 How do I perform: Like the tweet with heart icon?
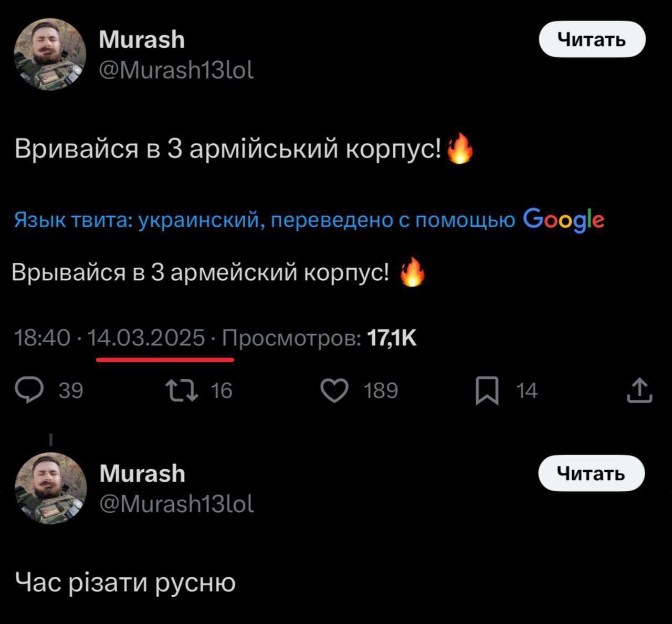pos(334,391)
